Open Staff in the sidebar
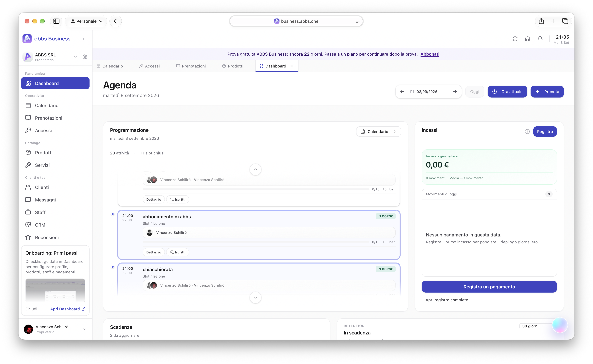 (x=56, y=212)
